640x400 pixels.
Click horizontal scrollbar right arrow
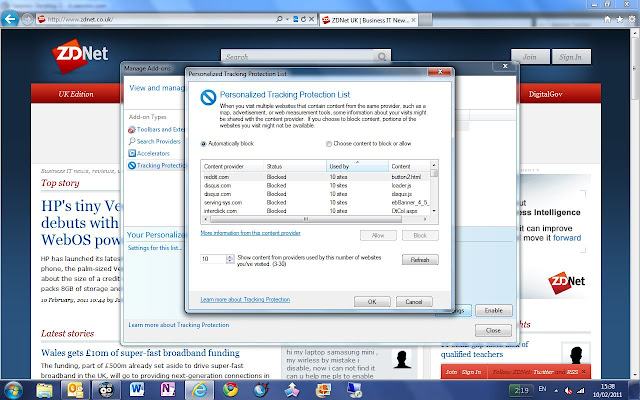425,219
